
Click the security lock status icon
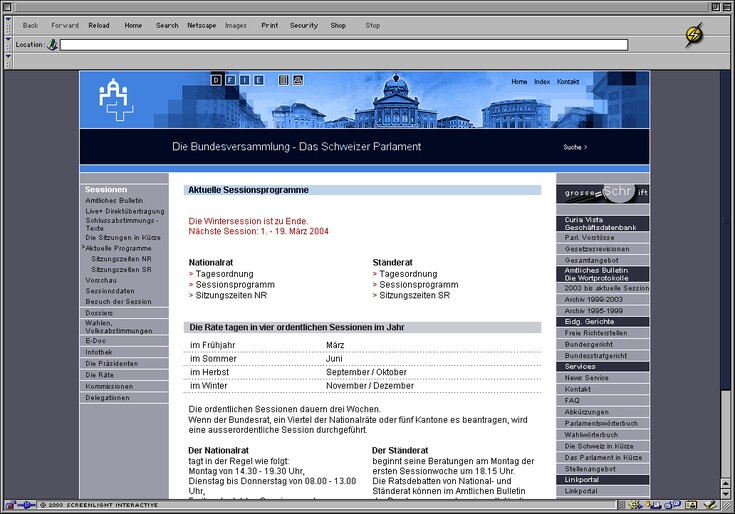[10, 505]
